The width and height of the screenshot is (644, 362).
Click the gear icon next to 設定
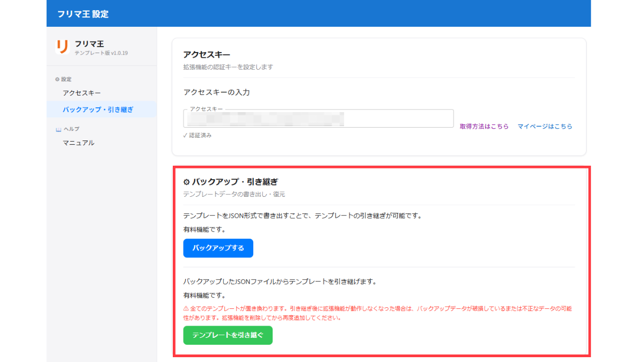pos(57,79)
